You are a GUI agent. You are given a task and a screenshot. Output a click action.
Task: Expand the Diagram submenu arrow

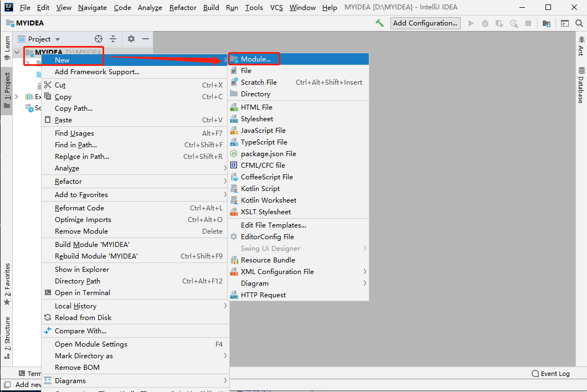(x=364, y=283)
